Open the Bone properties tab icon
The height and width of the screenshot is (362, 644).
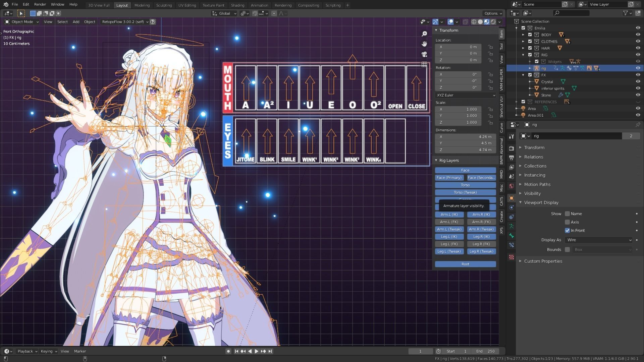(x=511, y=236)
